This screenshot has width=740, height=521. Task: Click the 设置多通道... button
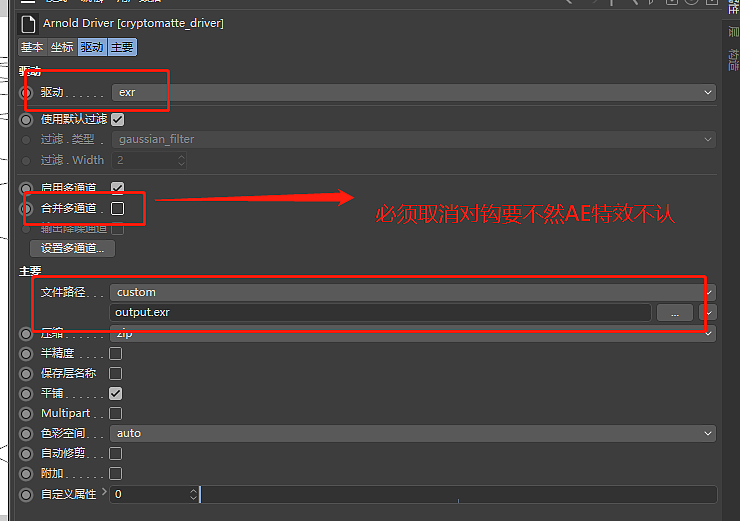pos(72,248)
